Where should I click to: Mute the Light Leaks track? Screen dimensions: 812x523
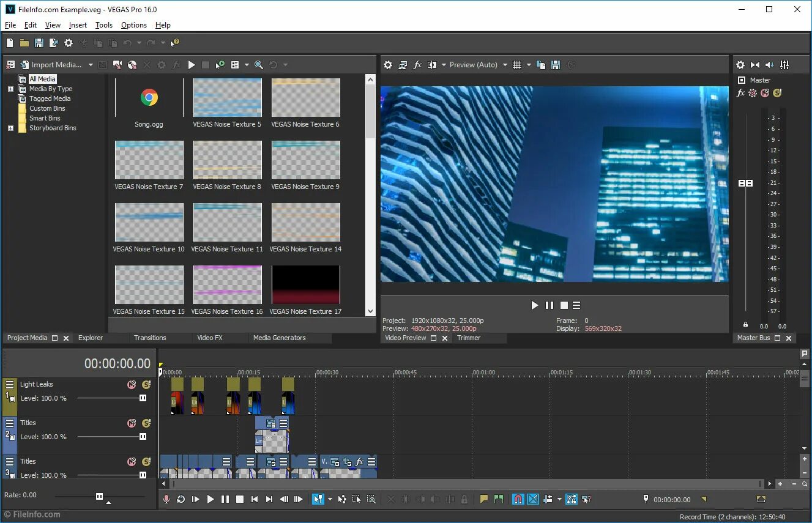pyautogui.click(x=132, y=385)
